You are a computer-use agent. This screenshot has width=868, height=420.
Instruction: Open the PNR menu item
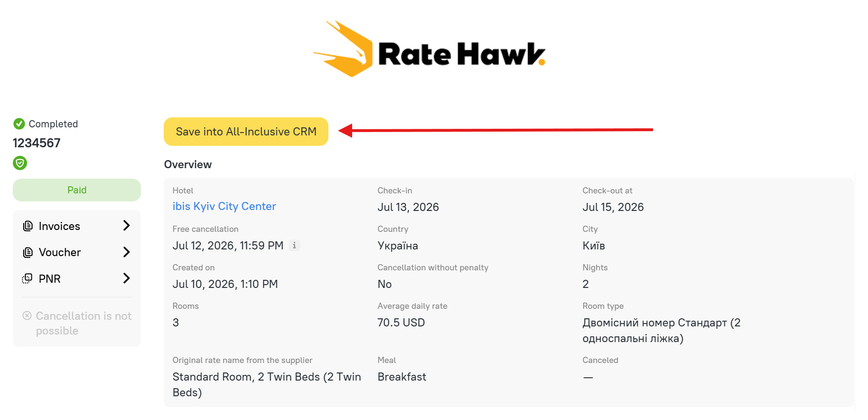[77, 278]
